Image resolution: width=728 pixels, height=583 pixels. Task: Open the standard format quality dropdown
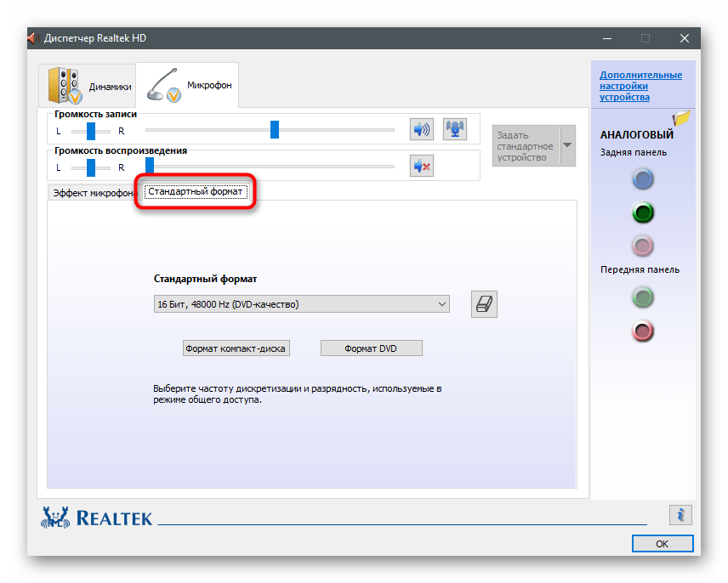coord(302,304)
